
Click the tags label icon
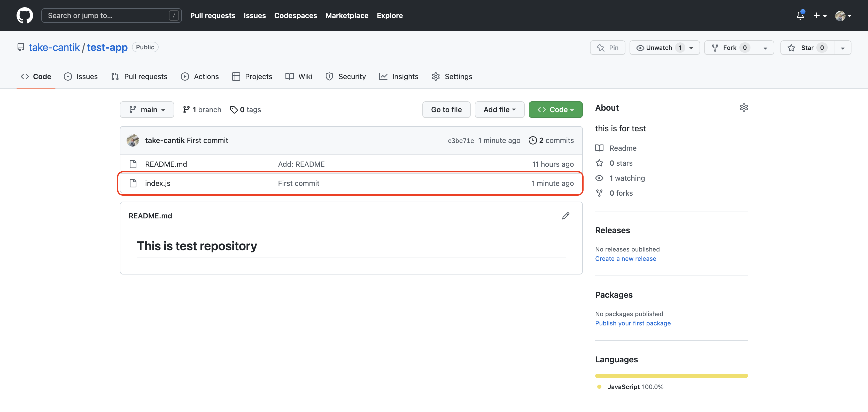pyautogui.click(x=234, y=110)
